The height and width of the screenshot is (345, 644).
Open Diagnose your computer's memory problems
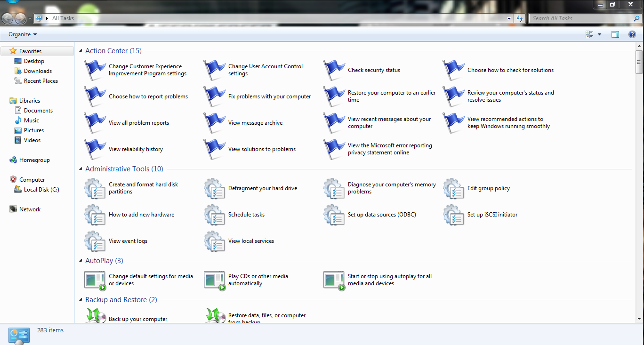(x=392, y=188)
